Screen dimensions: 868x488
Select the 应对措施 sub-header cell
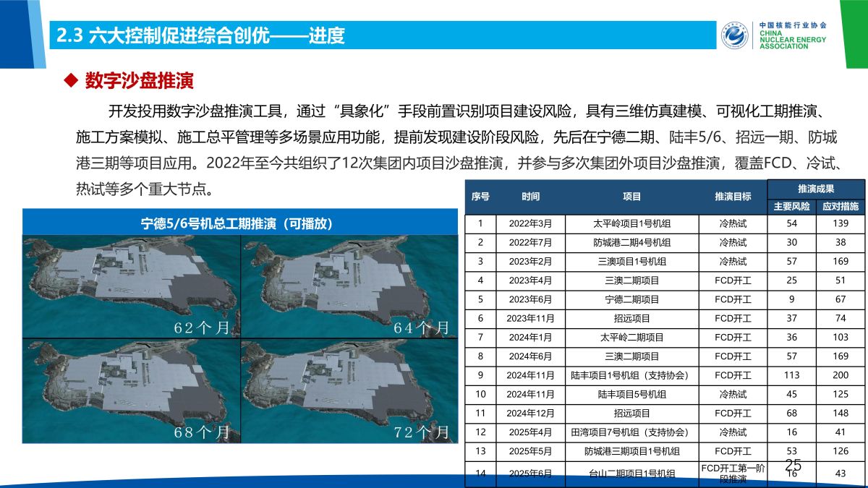pos(840,206)
